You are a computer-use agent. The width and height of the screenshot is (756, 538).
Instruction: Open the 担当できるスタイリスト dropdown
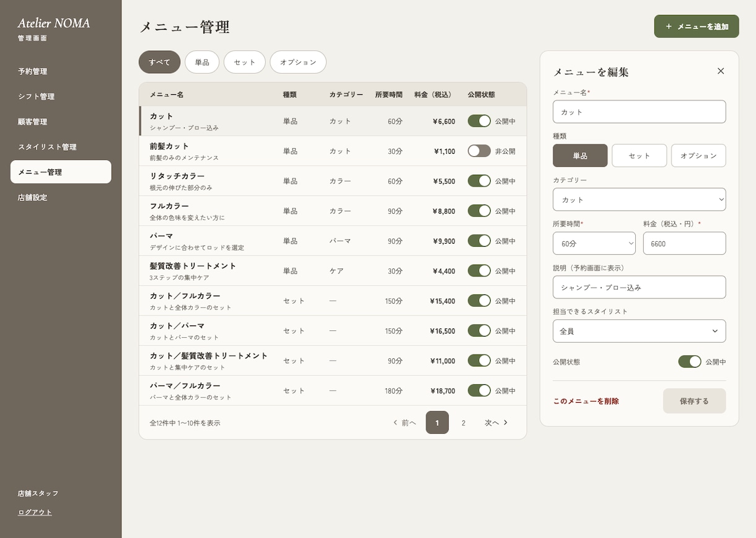[x=639, y=331]
